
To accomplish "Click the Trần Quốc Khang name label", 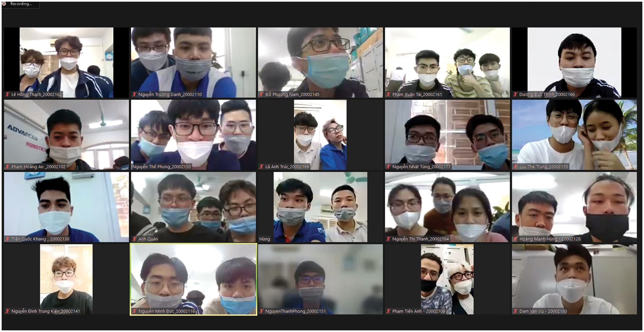I will (40, 239).
